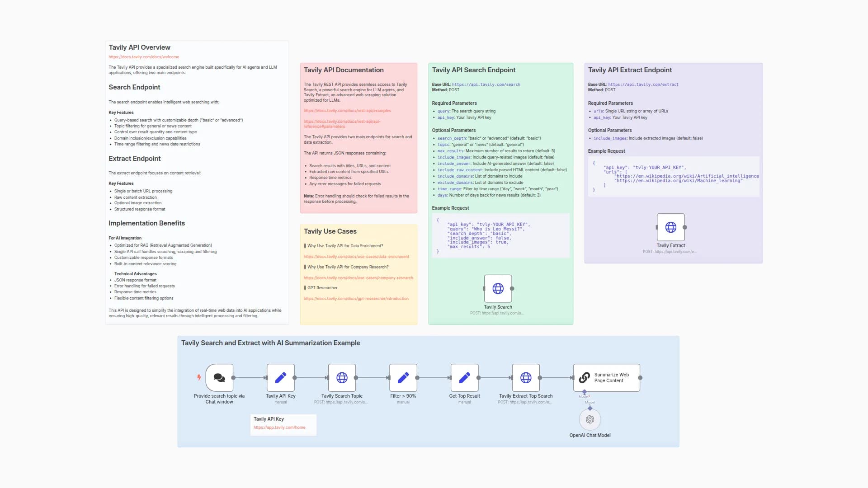Click the 'Note: Error handling' paragraph
The width and height of the screenshot is (868, 488).
pyautogui.click(x=356, y=199)
